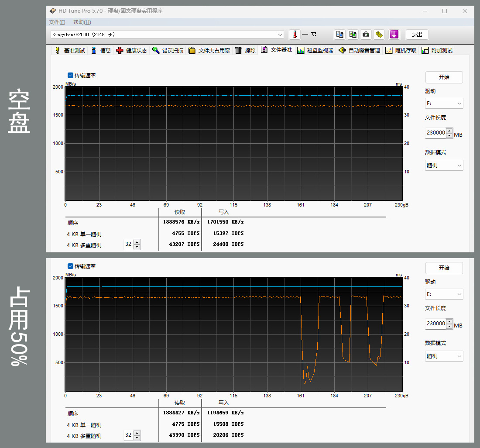
Task: Decrease the upper 文件长度 value with the down arrow
Action: point(449,136)
